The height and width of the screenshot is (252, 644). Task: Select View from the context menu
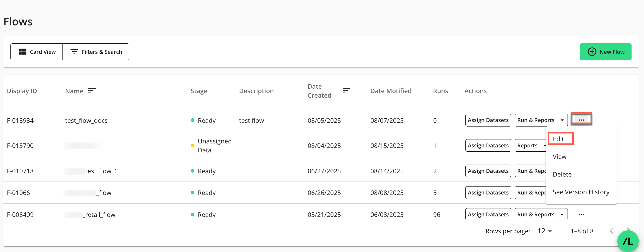click(x=559, y=157)
